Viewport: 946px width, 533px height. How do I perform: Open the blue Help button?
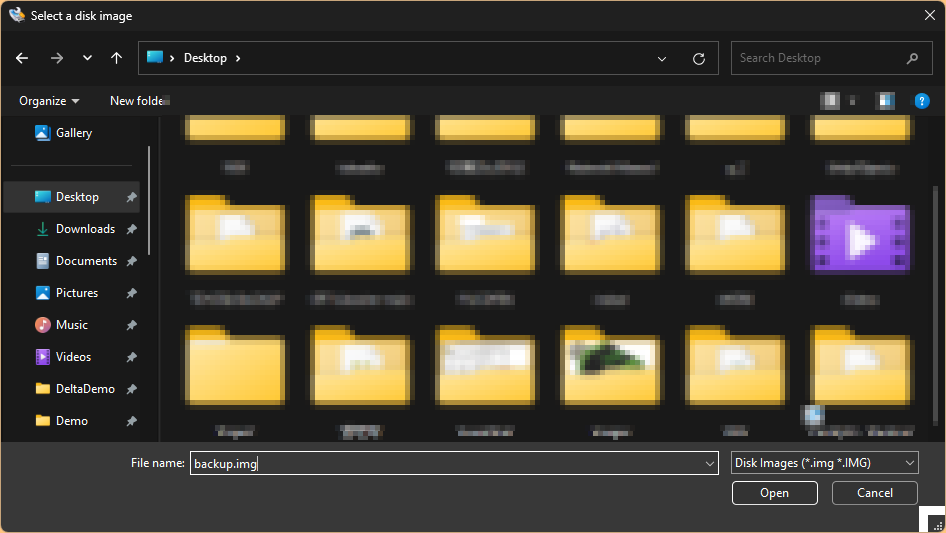click(x=922, y=101)
